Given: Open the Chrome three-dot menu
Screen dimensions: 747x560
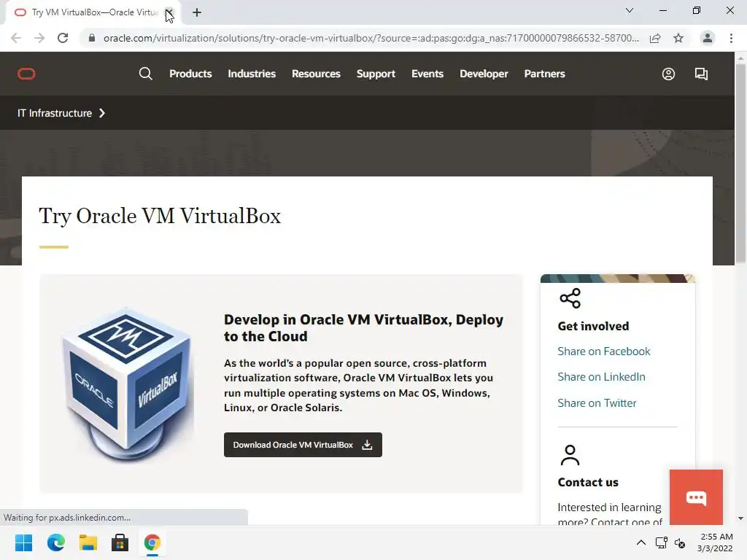Looking at the screenshot, I should click(x=731, y=38).
